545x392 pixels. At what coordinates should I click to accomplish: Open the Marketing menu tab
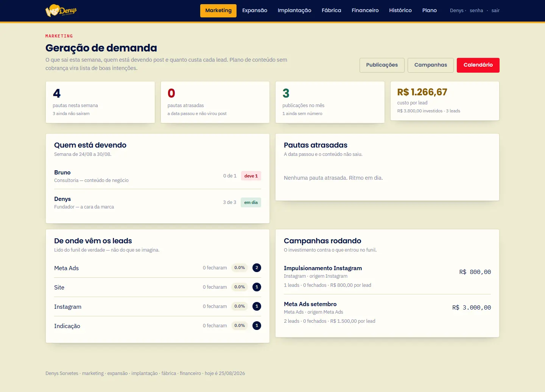point(218,11)
